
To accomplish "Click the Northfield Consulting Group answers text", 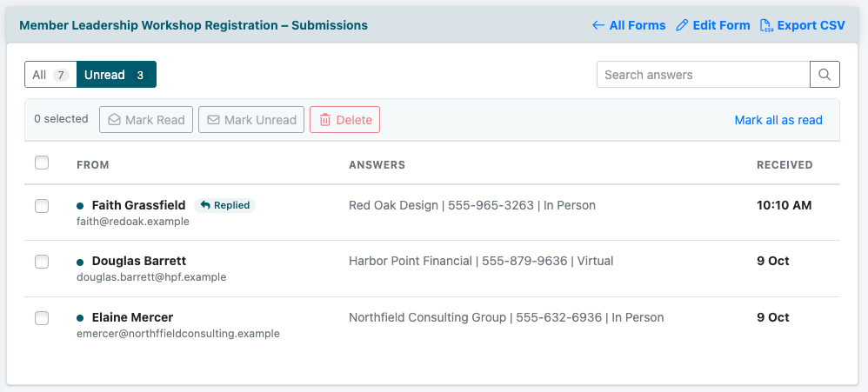I will coord(506,317).
